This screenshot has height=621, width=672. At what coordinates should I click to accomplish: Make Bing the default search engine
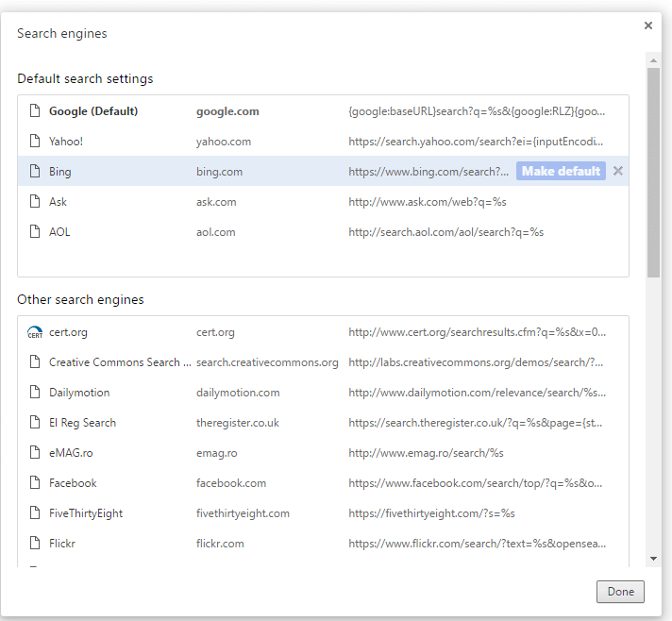pos(561,171)
